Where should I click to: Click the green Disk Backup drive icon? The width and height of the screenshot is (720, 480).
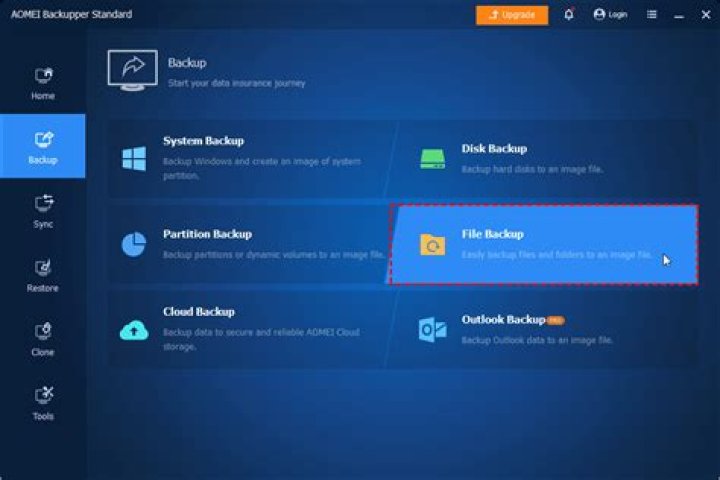coord(433,158)
